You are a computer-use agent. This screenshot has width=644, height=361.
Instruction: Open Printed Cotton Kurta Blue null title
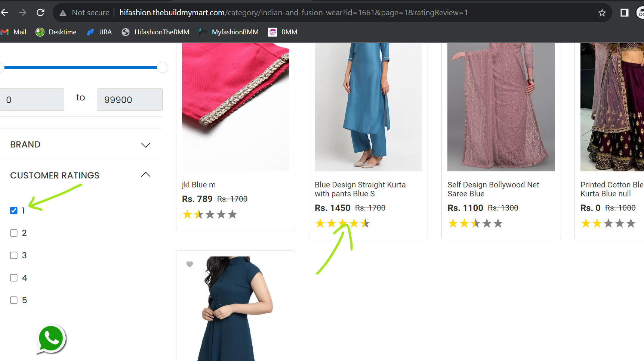pos(612,189)
